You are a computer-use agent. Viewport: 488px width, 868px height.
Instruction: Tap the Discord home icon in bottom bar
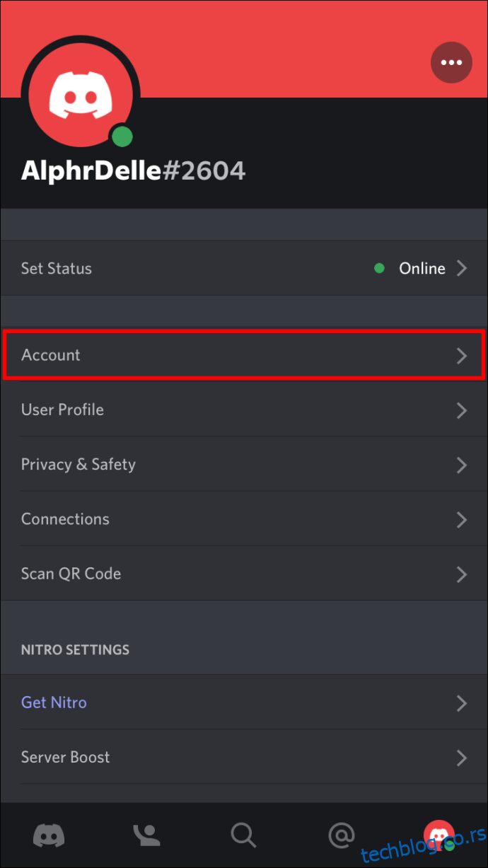(x=49, y=835)
